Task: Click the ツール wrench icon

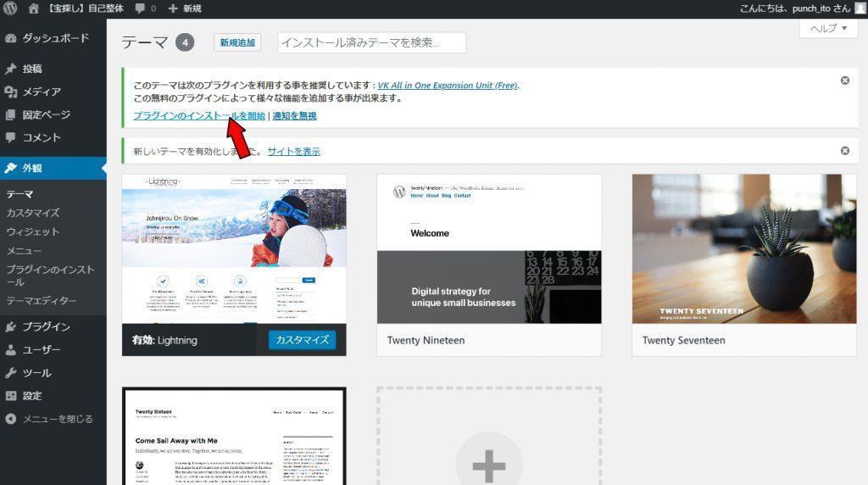Action: [x=10, y=373]
